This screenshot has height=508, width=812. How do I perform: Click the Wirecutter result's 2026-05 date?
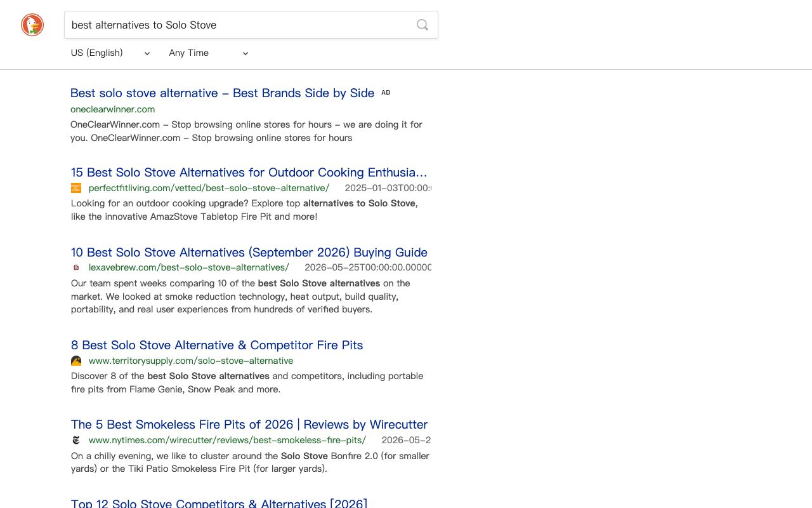click(406, 440)
